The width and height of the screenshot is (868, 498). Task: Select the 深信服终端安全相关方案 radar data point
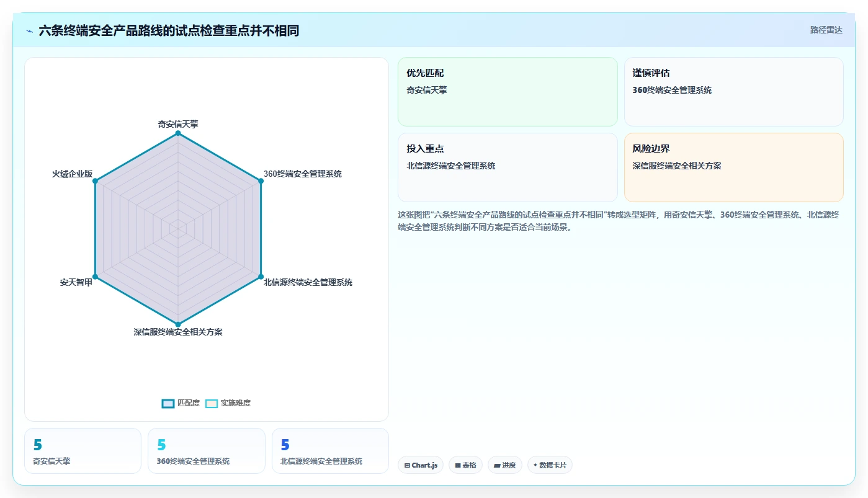pos(178,324)
